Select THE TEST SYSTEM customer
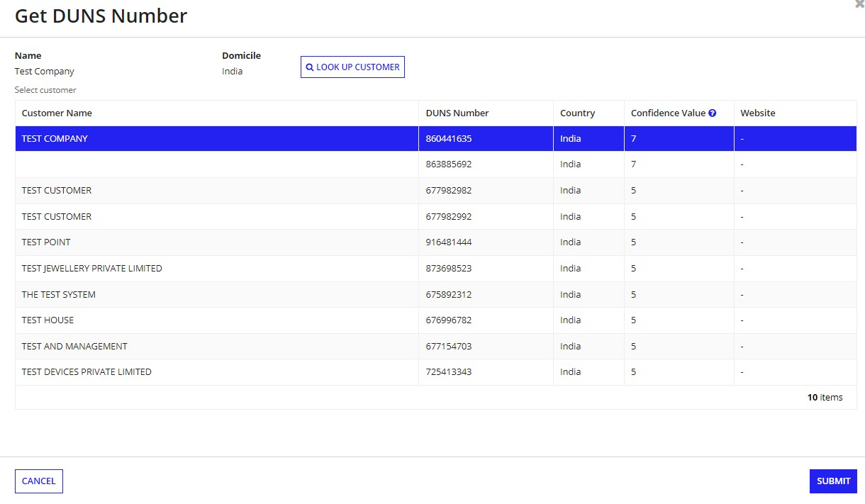The image size is (865, 504). pyautogui.click(x=436, y=295)
